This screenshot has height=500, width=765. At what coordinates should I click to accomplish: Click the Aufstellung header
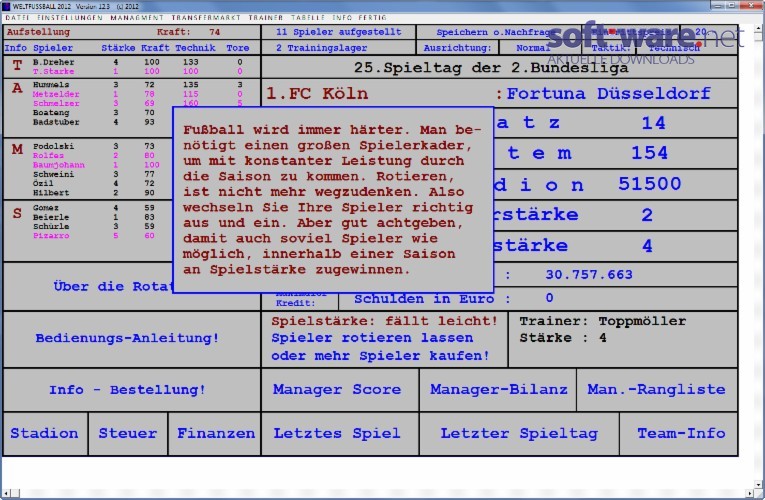click(x=38, y=32)
